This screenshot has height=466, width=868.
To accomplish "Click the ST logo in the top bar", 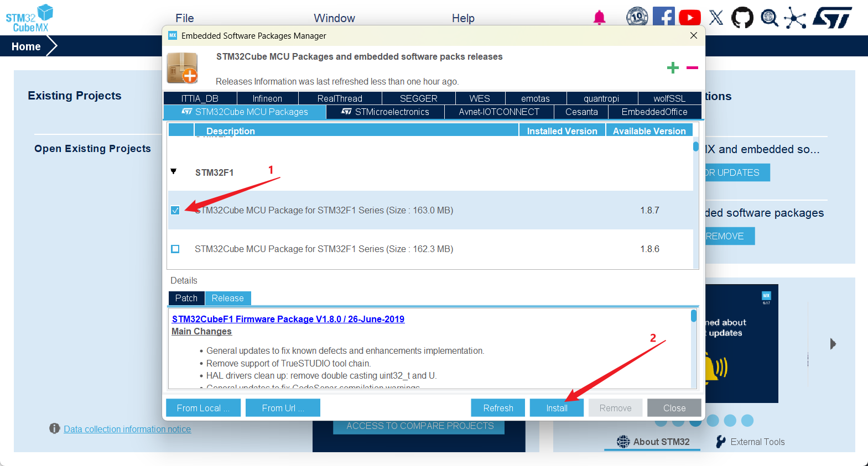I will pos(832,18).
